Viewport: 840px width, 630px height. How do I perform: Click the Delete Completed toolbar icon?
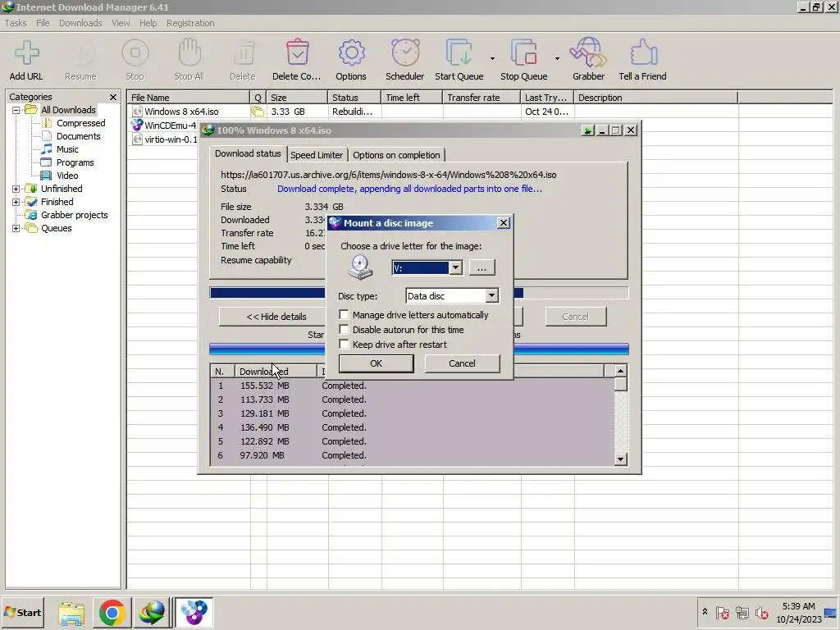(297, 52)
